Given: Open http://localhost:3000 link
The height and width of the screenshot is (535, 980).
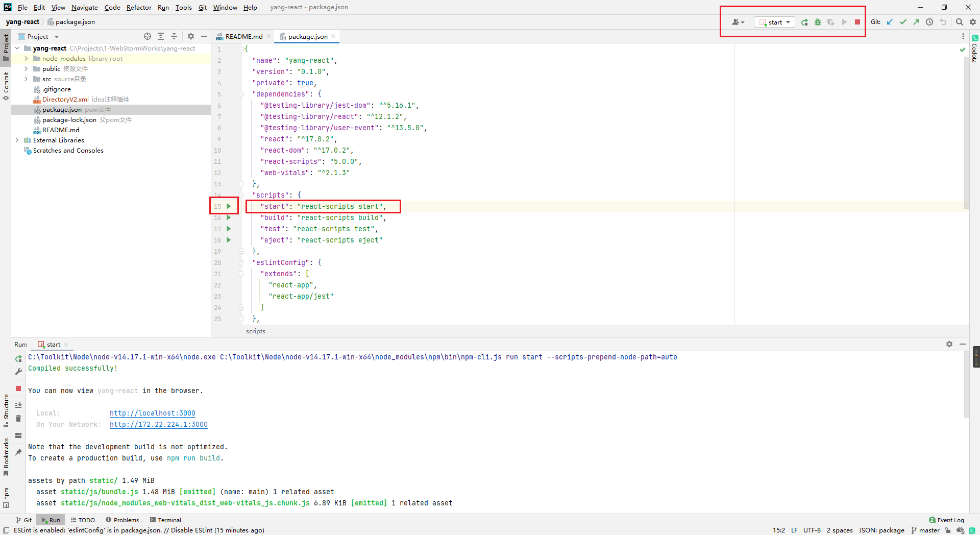Looking at the screenshot, I should tap(152, 413).
